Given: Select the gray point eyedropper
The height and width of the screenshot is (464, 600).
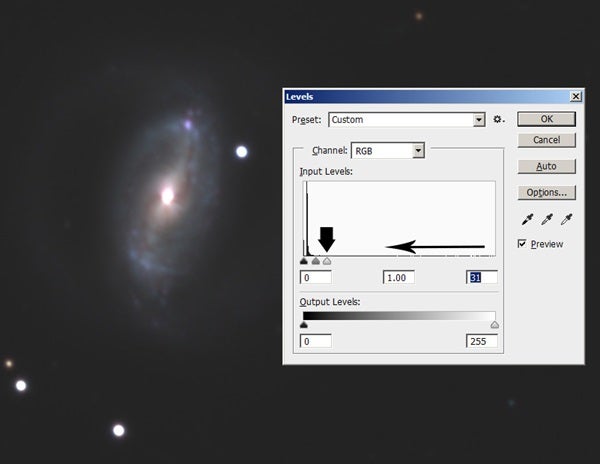Looking at the screenshot, I should tap(547, 220).
